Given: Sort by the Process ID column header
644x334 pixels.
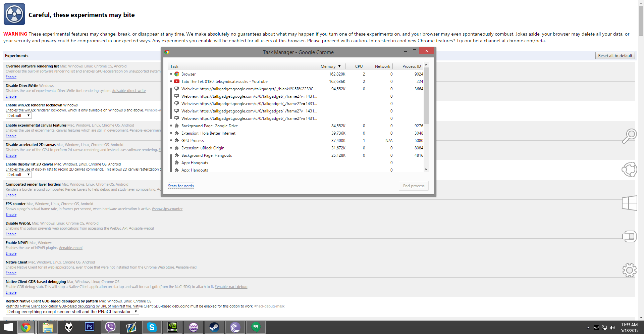Looking at the screenshot, I should coord(408,66).
